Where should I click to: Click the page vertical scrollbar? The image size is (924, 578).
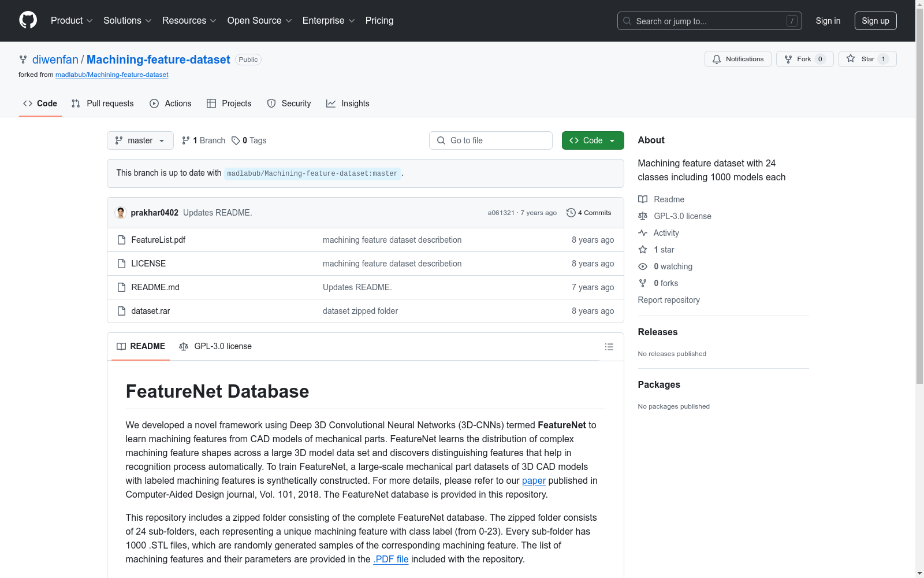(919, 197)
